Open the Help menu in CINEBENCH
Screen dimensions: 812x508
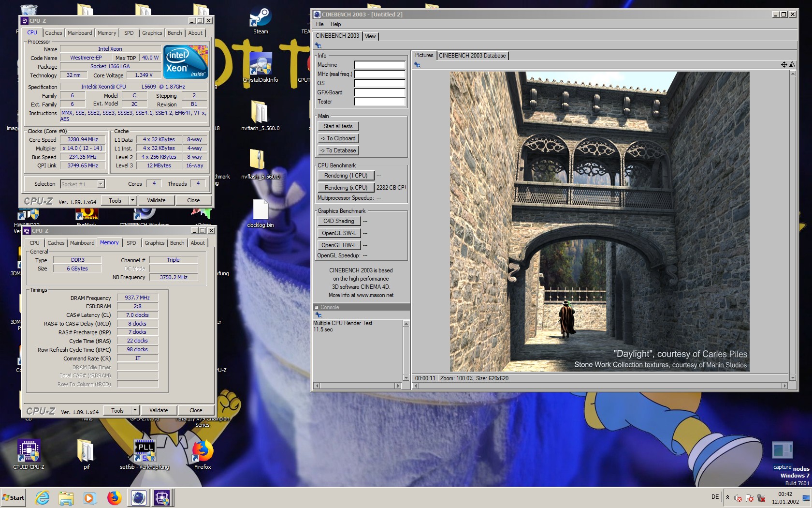(335, 24)
